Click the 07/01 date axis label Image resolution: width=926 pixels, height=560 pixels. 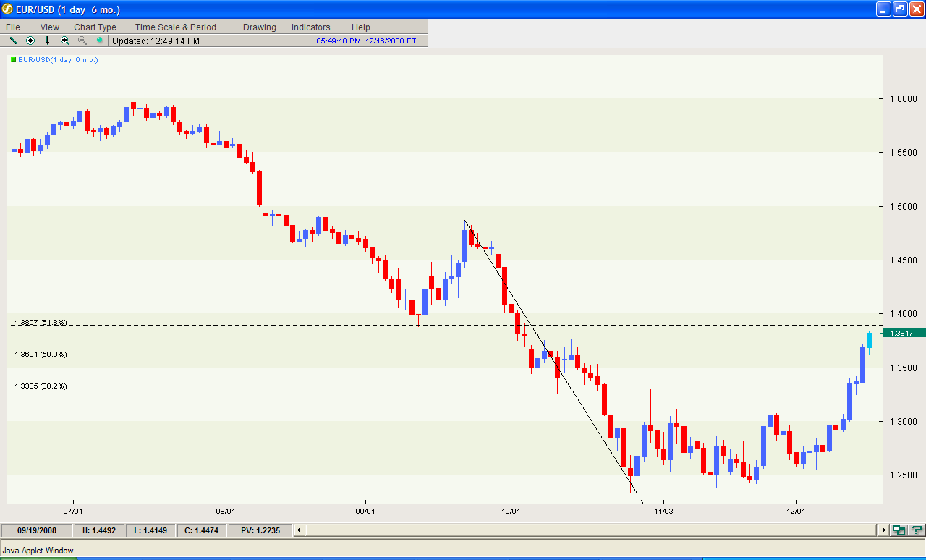73,511
